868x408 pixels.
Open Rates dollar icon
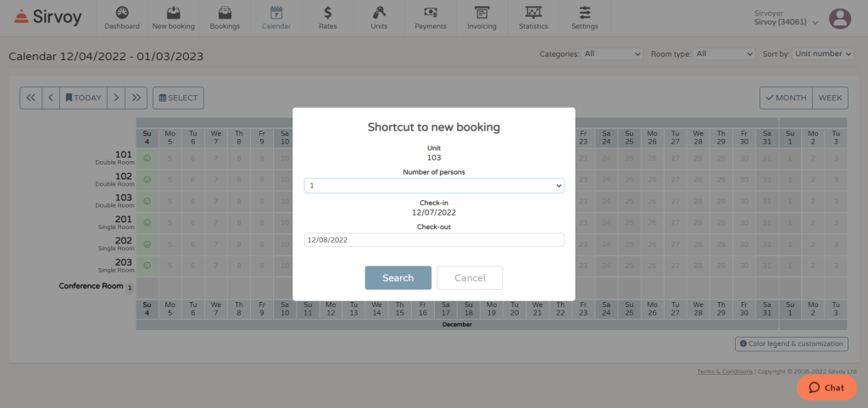tap(328, 13)
